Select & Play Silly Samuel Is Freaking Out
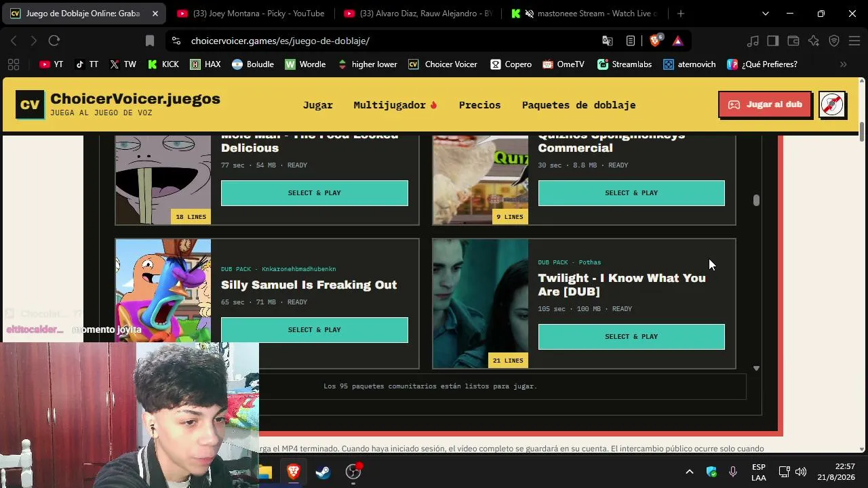868x488 pixels. click(315, 330)
